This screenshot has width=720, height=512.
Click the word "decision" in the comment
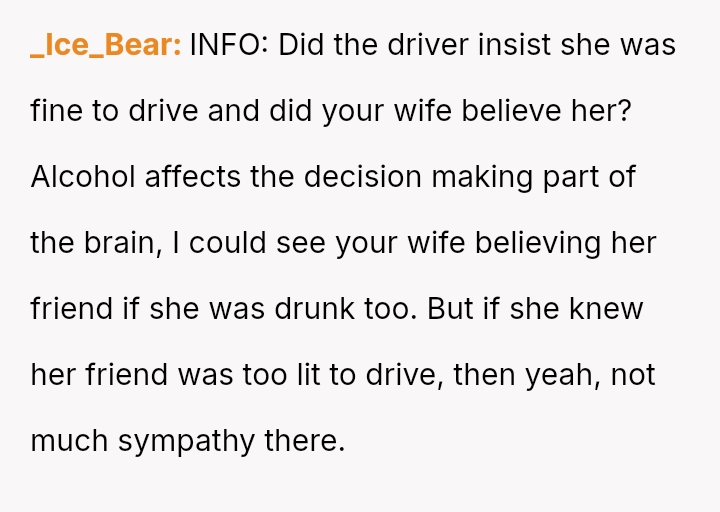click(363, 177)
